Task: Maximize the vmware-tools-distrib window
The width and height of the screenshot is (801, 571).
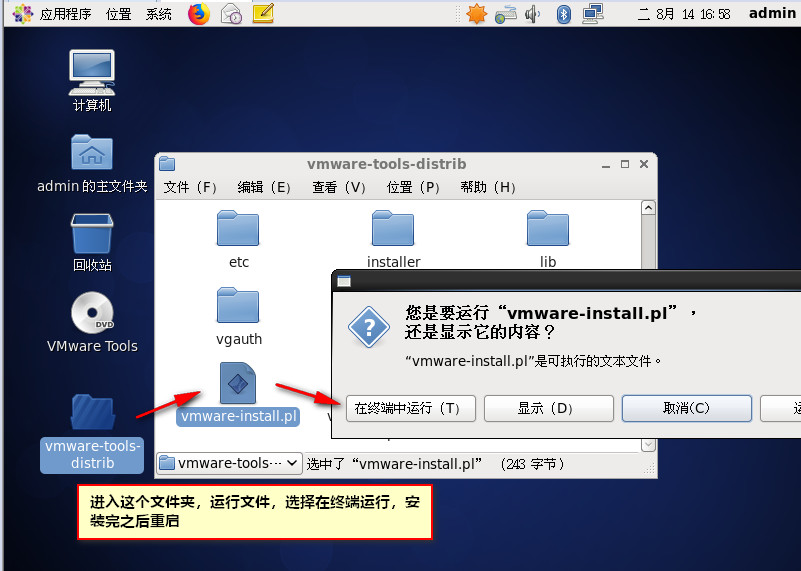Action: tap(625, 164)
